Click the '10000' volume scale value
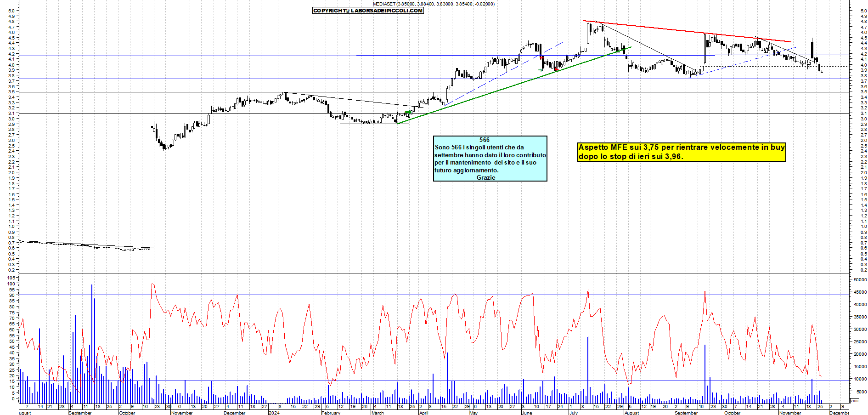This screenshot has width=868, height=415. (x=860, y=379)
